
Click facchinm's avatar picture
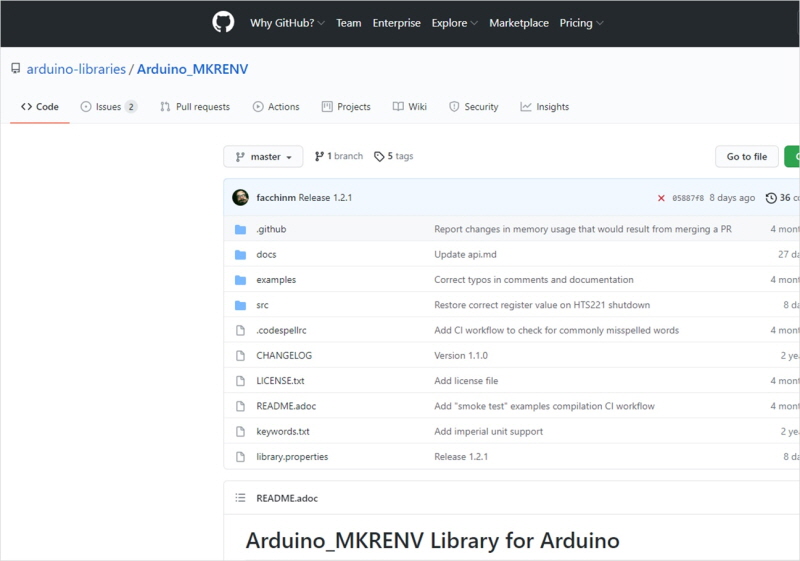(240, 197)
